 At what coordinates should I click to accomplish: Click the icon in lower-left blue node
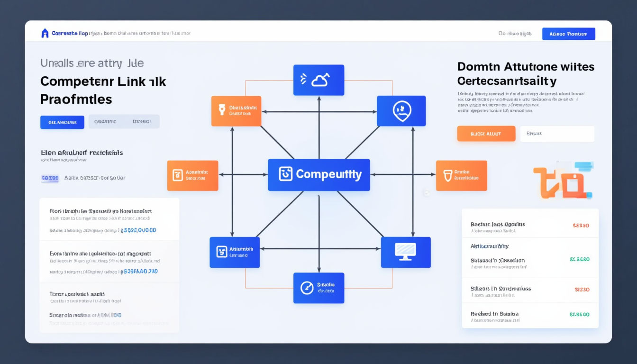pos(221,252)
